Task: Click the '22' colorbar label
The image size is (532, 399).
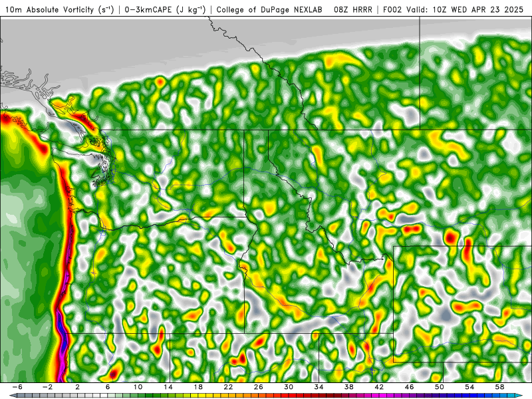Action: point(228,387)
